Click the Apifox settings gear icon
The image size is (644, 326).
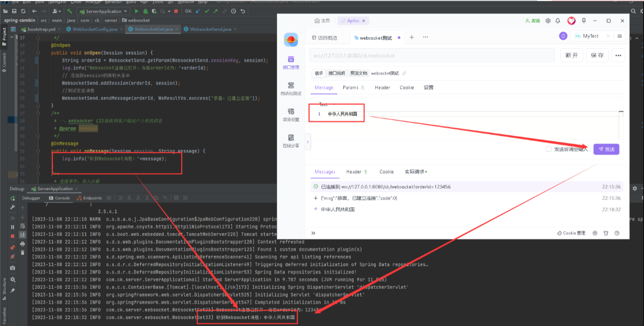pyautogui.click(x=548, y=21)
